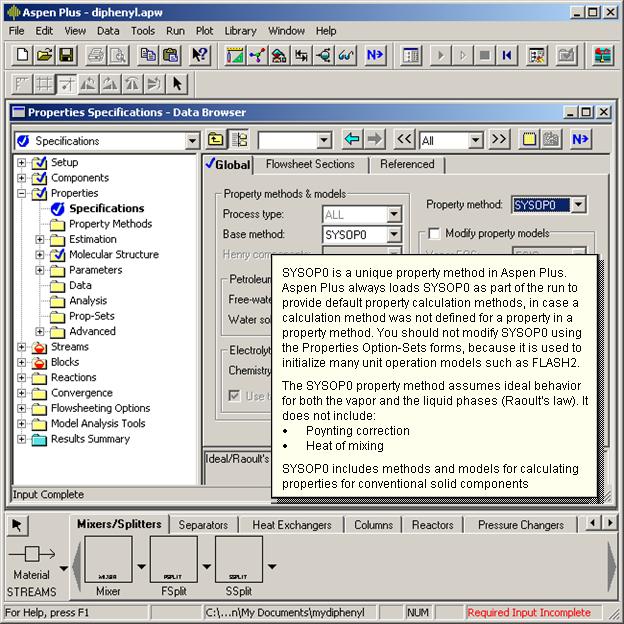
Task: Expand the Components tree node
Action: point(22,178)
